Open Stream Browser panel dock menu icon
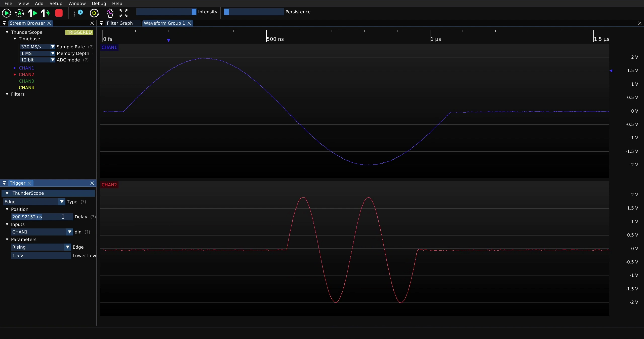 pos(4,23)
